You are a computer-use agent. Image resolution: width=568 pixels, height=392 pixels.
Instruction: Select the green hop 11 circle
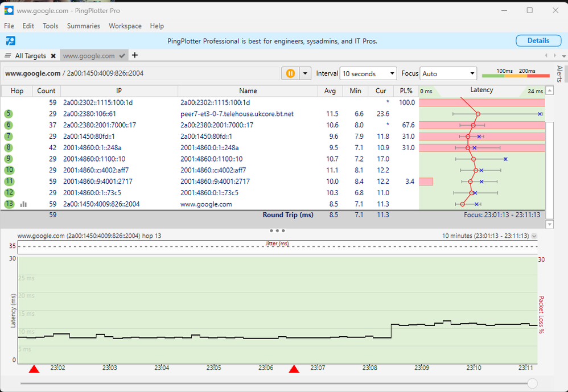pyautogui.click(x=9, y=181)
